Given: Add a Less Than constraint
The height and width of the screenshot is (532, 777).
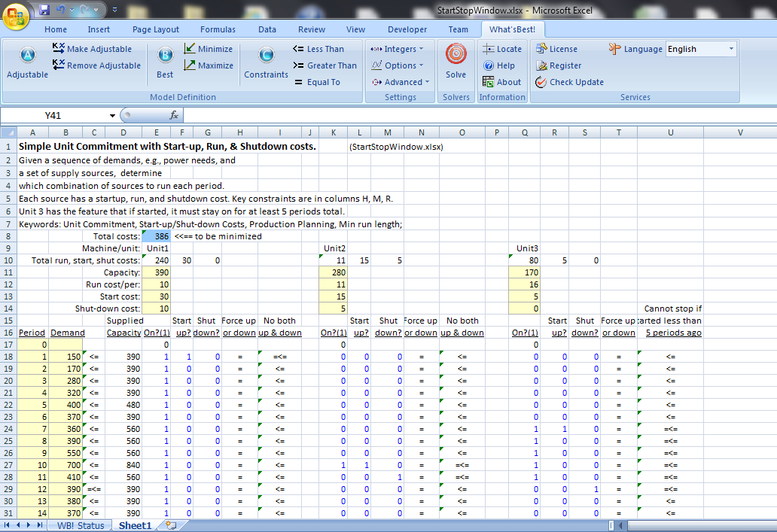Looking at the screenshot, I should pyautogui.click(x=318, y=49).
